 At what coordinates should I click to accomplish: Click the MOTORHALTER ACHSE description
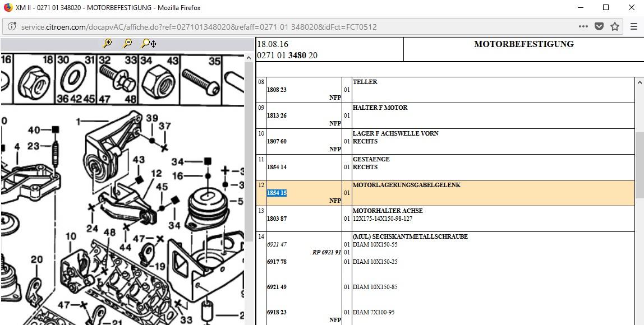(388, 211)
